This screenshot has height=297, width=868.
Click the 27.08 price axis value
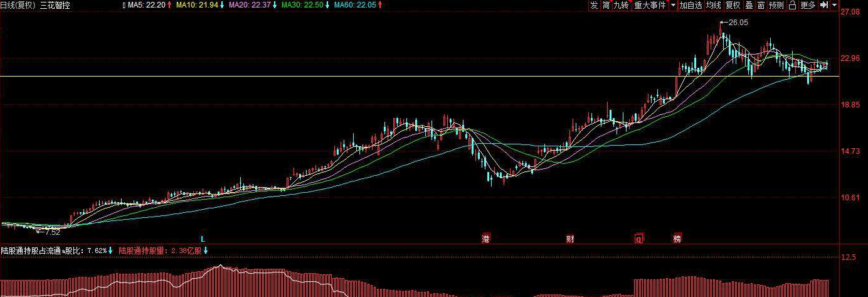[850, 12]
